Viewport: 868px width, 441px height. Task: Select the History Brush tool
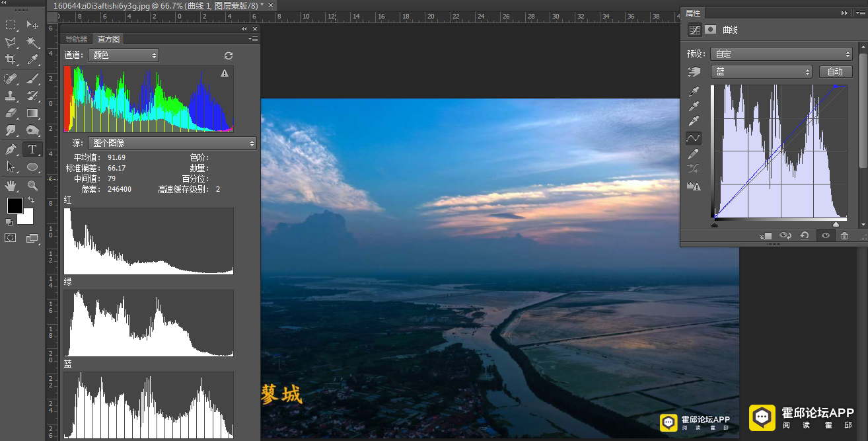point(32,96)
